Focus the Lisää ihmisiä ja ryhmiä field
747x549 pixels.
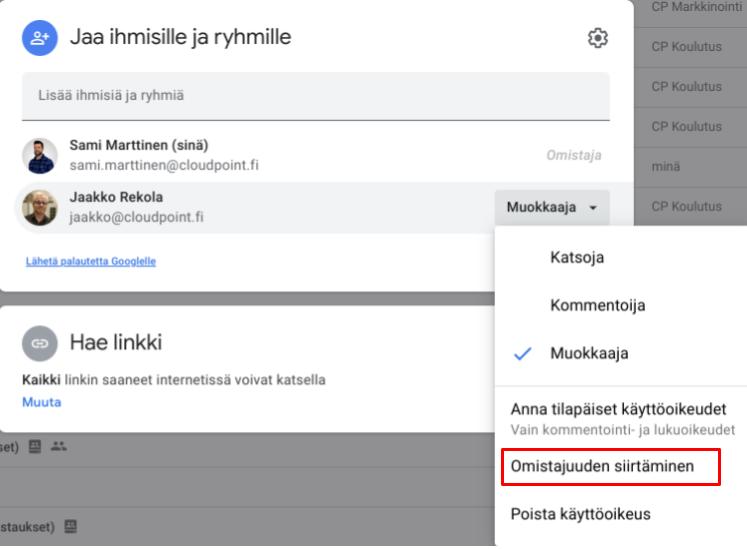[315, 96]
